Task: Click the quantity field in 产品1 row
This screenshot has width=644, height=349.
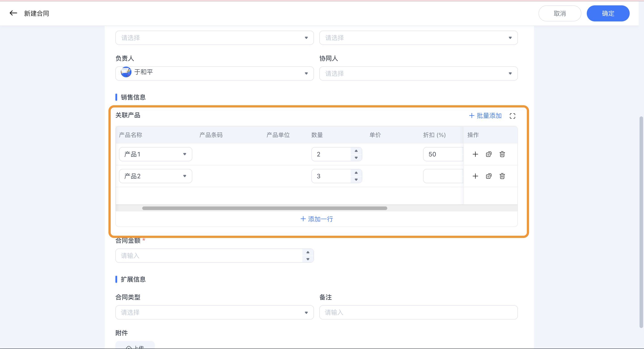Action: click(331, 154)
